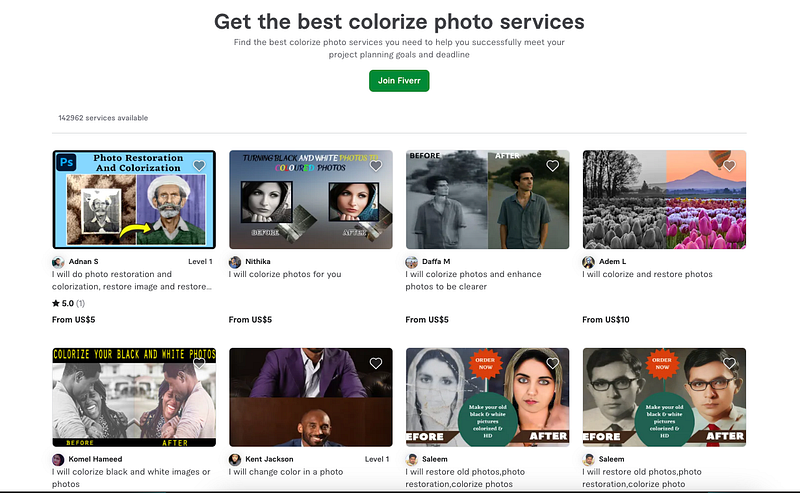Click Nithika's seller avatar
Screen dimensions: 800x493
tap(235, 262)
